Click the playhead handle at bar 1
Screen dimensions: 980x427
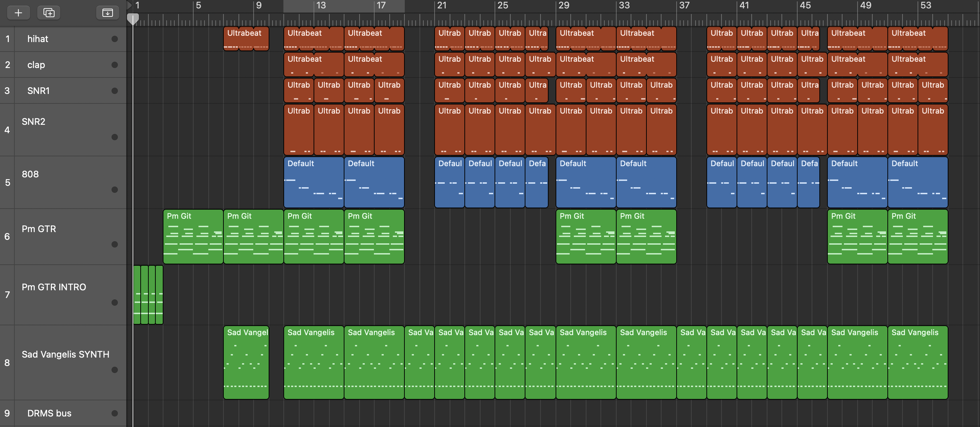point(133,18)
